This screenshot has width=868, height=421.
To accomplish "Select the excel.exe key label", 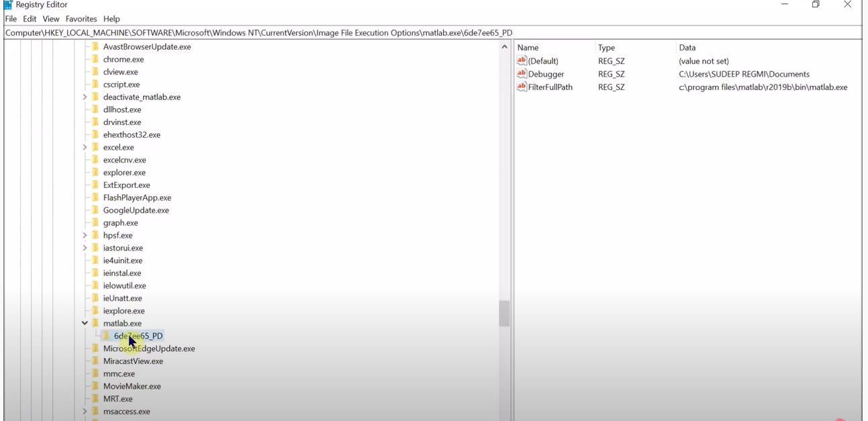I will pos(118,148).
